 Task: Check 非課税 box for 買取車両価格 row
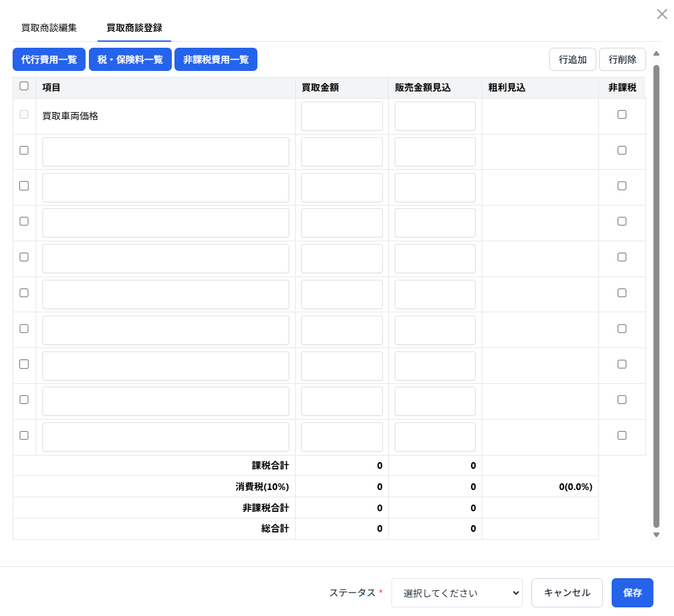pyautogui.click(x=622, y=115)
